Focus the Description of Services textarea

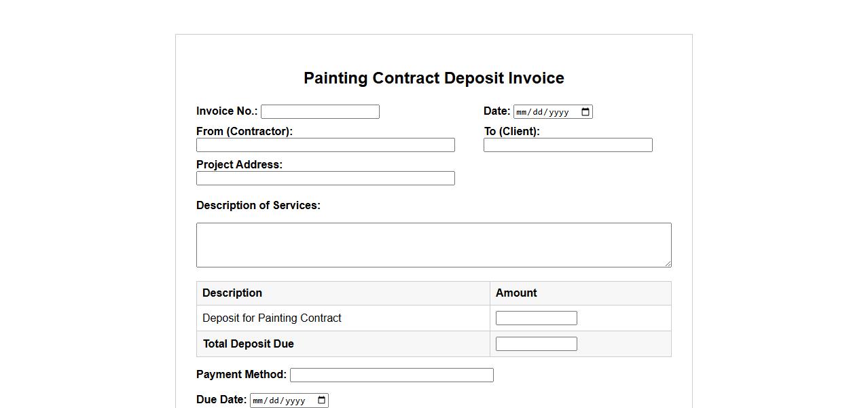(433, 244)
